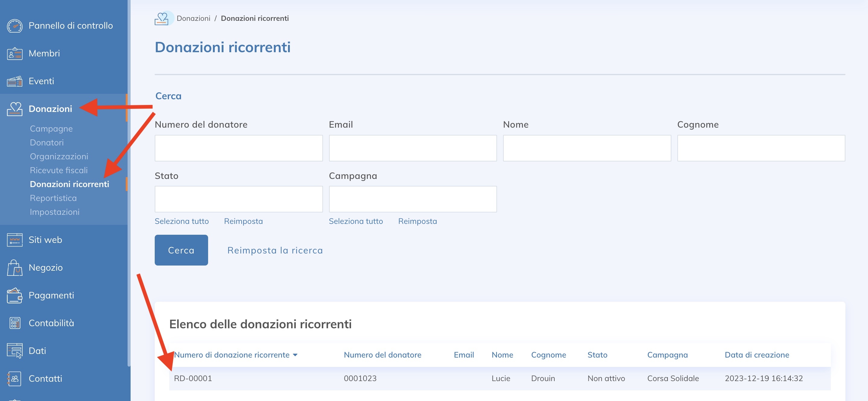The height and width of the screenshot is (401, 868).
Task: Open the RD-00001 donation row
Action: pos(193,378)
